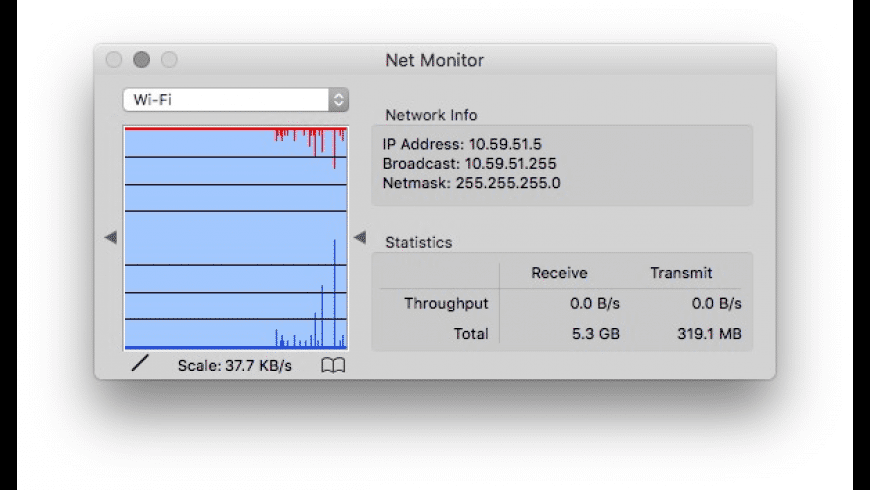The width and height of the screenshot is (870, 490).
Task: Click the IP Address 10.59.51.5 line
Action: (462, 144)
